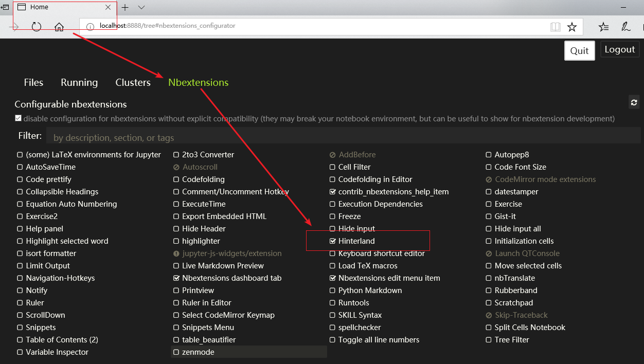Viewport: 644px width, 364px height.
Task: Click the Quit button
Action: pyautogui.click(x=580, y=50)
